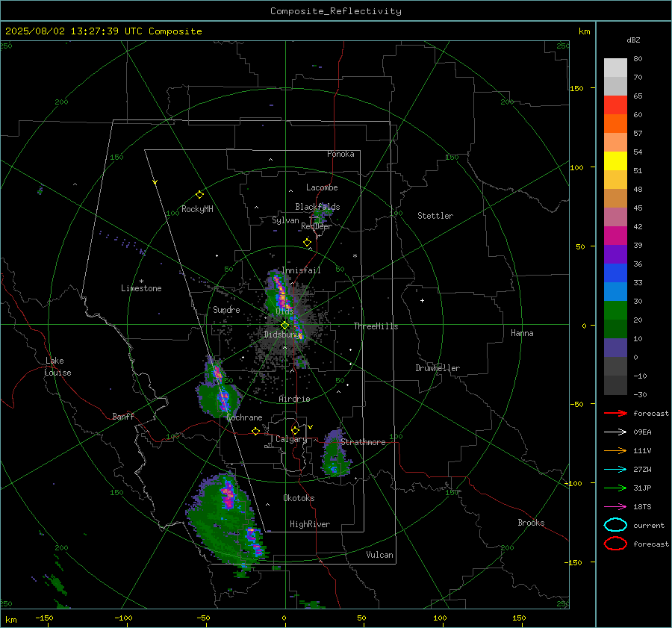Pick the light blue swatch between 33 and 30

coord(615,291)
